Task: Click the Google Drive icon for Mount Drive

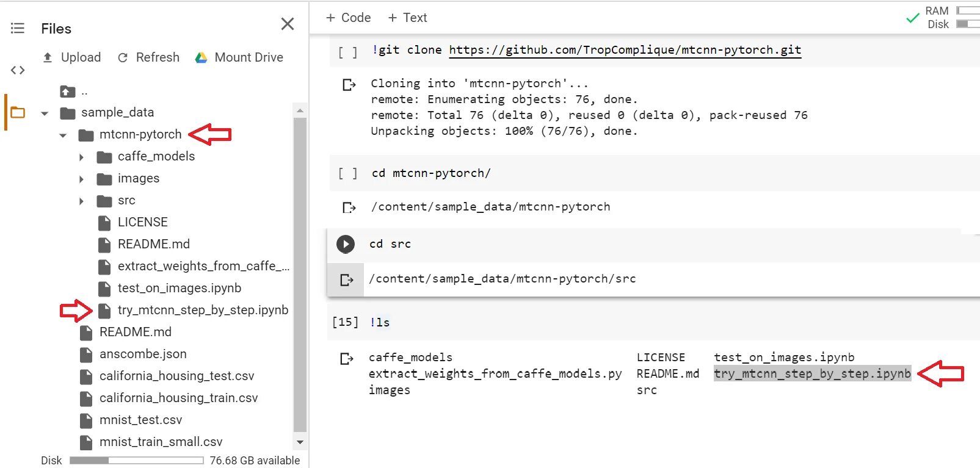Action: pos(201,57)
